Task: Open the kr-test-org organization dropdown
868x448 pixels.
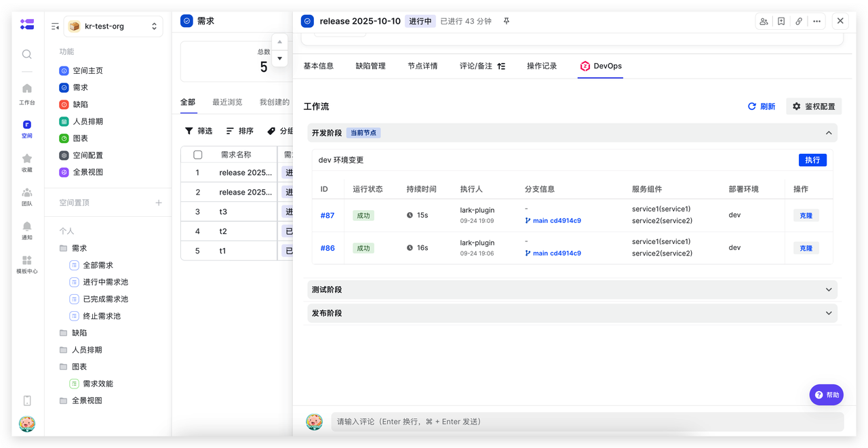Action: 113,26
